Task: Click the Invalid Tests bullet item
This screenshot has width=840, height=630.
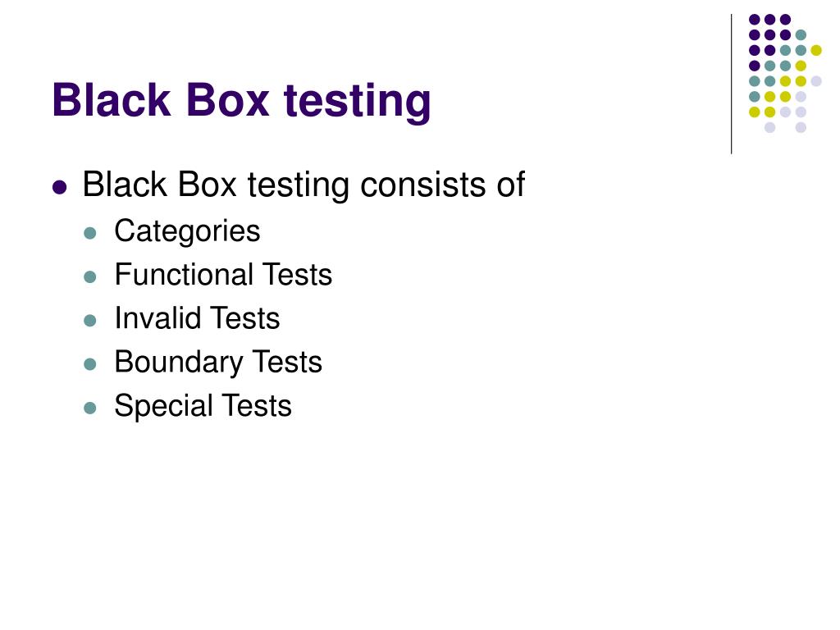Action: click(197, 317)
